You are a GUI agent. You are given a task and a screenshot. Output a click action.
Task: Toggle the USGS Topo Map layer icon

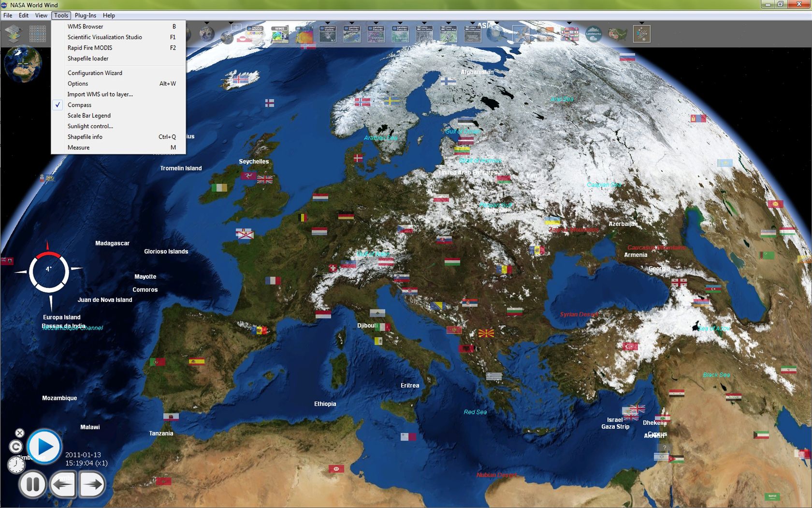click(449, 34)
